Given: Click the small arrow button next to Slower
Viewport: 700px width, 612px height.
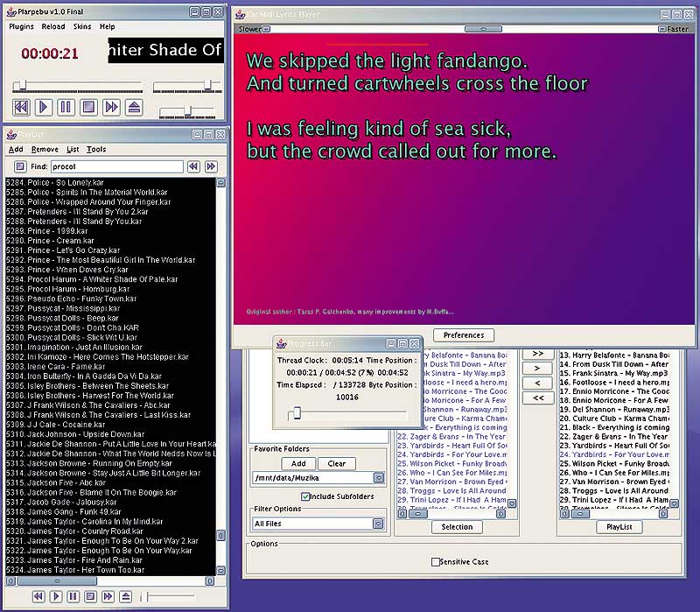Looking at the screenshot, I should coord(266,29).
